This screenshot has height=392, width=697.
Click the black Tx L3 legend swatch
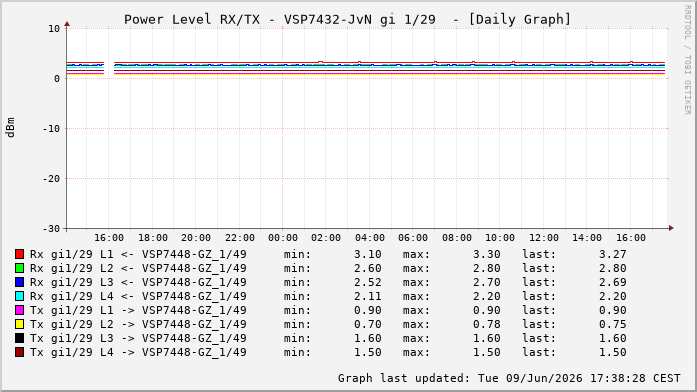tap(20, 338)
